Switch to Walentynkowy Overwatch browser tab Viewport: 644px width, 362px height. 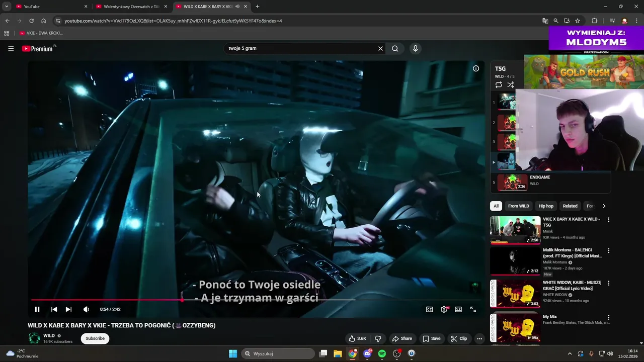coord(131,7)
